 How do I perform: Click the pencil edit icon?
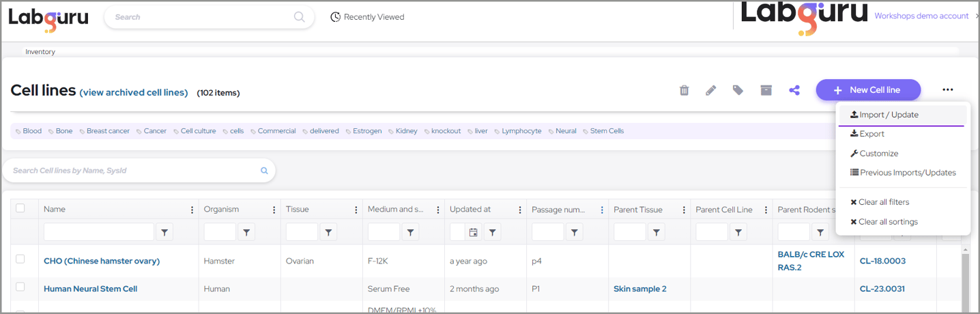(711, 90)
